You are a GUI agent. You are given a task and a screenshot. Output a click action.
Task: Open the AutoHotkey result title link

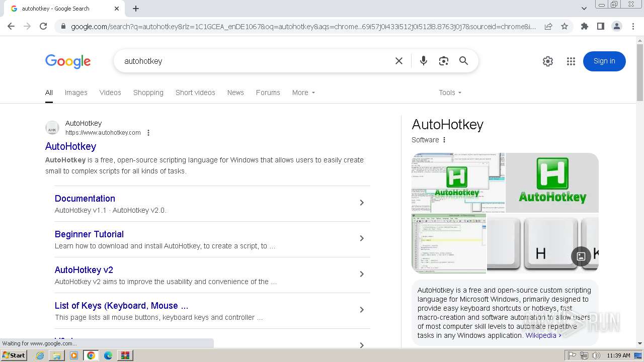70,146
